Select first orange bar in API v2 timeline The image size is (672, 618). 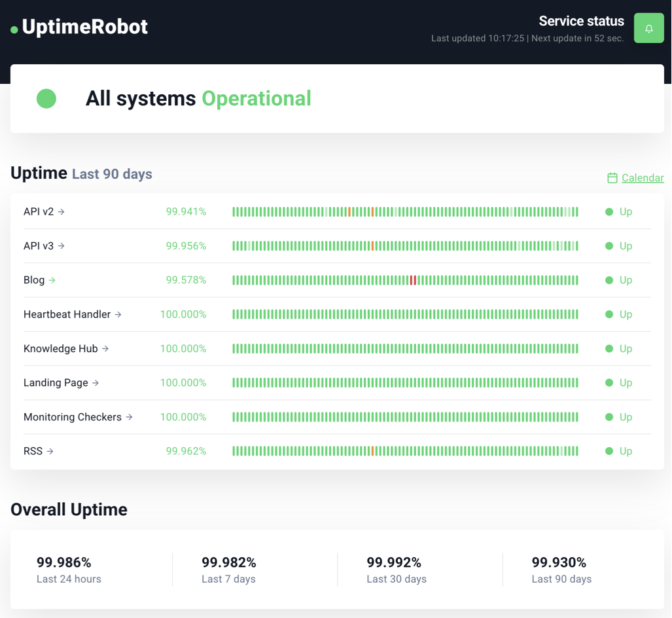[349, 212]
